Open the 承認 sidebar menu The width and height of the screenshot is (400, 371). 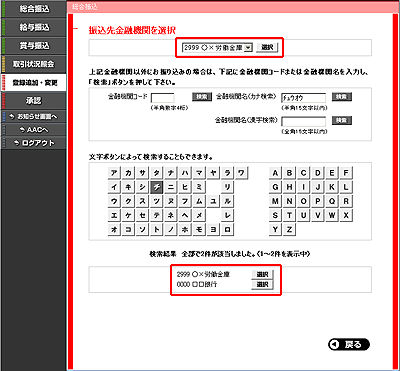[34, 101]
